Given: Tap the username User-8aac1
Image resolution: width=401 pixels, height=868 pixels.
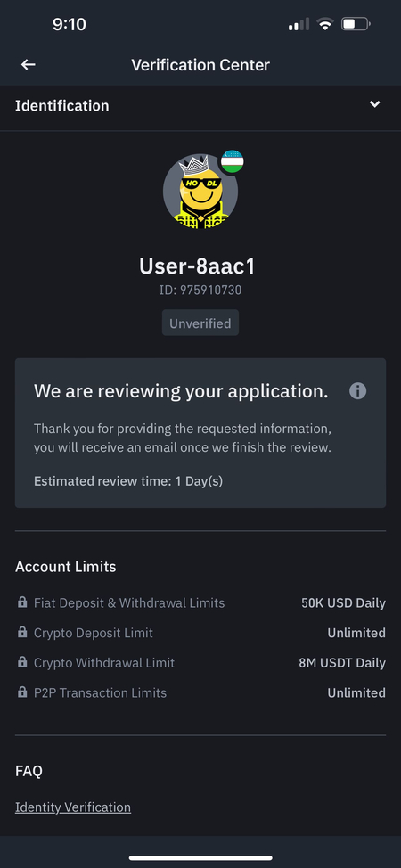Looking at the screenshot, I should point(197,266).
